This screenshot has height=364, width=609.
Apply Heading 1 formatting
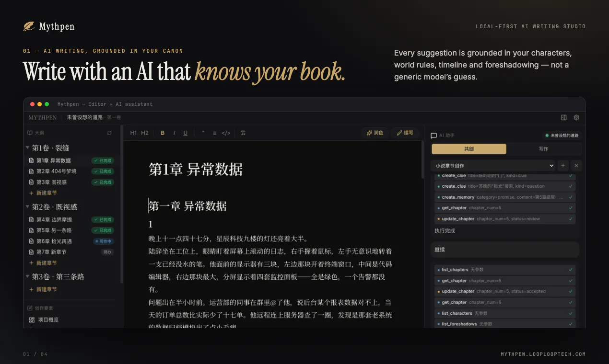133,133
